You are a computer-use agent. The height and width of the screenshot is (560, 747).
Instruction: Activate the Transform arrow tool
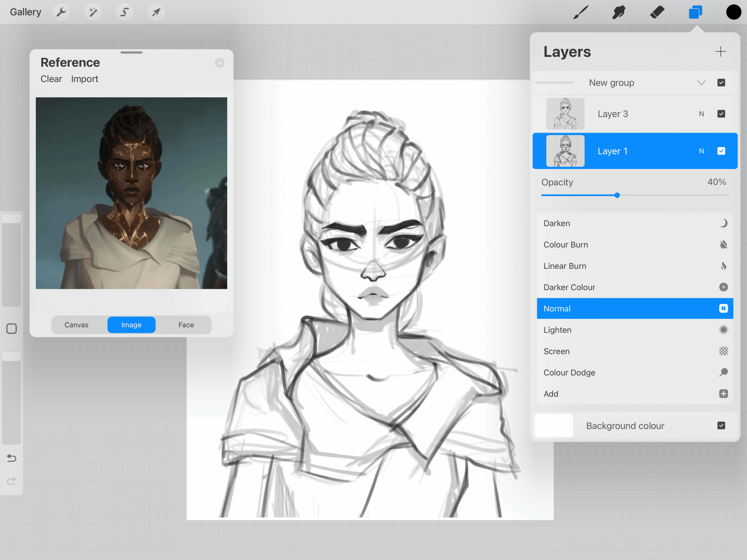coord(156,12)
